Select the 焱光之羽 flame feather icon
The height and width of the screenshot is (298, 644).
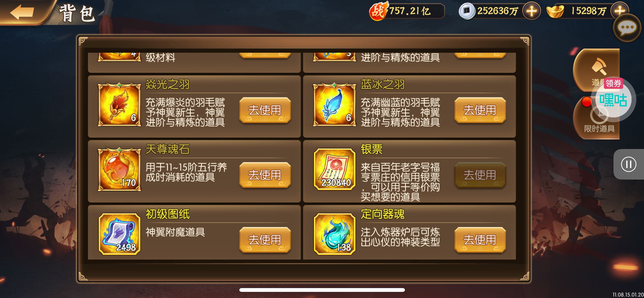[x=119, y=104]
